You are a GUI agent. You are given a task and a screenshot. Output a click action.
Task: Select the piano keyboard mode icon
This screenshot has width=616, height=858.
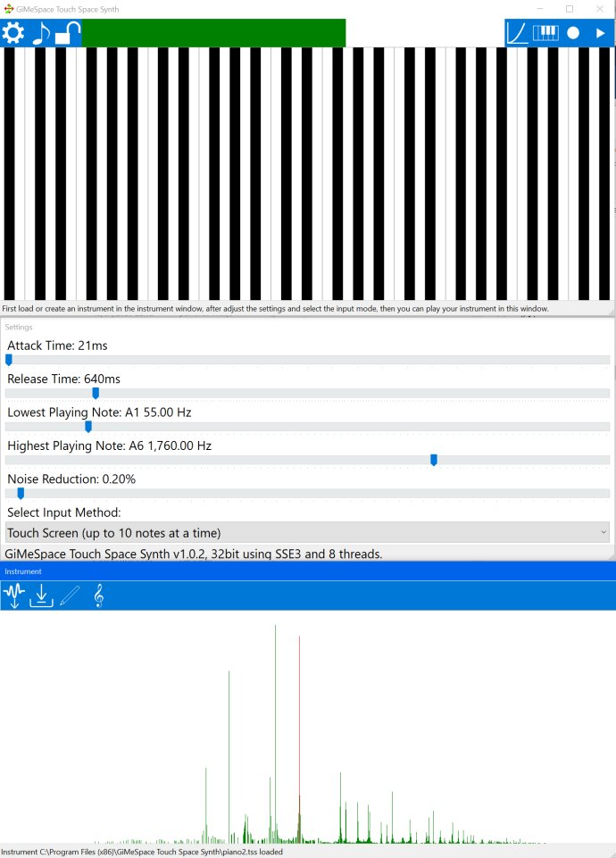pyautogui.click(x=545, y=33)
